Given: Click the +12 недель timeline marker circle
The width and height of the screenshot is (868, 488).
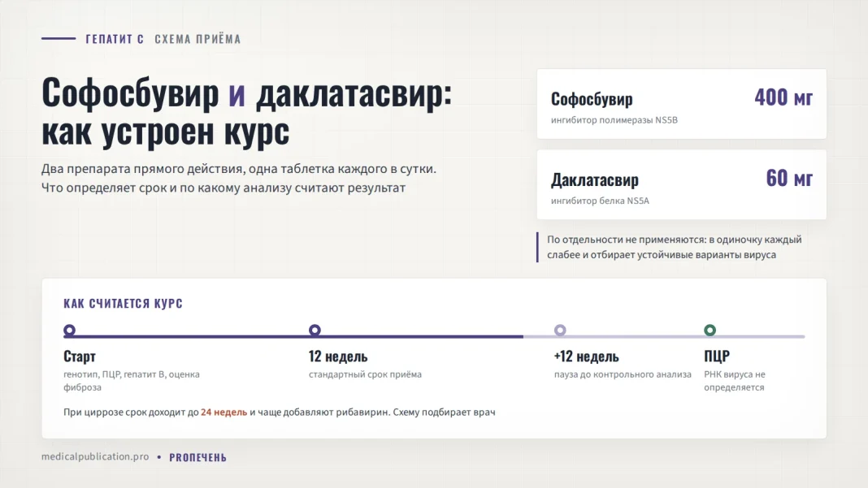Looking at the screenshot, I should pos(560,330).
